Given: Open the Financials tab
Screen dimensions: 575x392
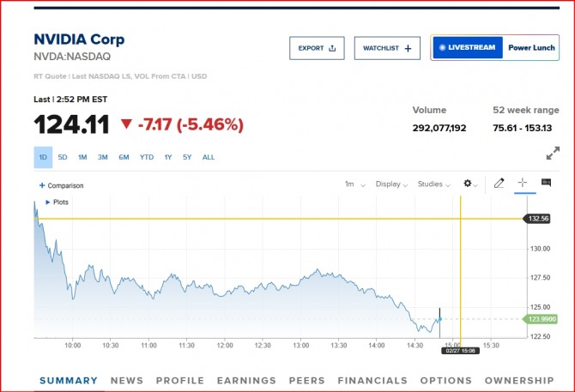Looking at the screenshot, I should coord(372,380).
